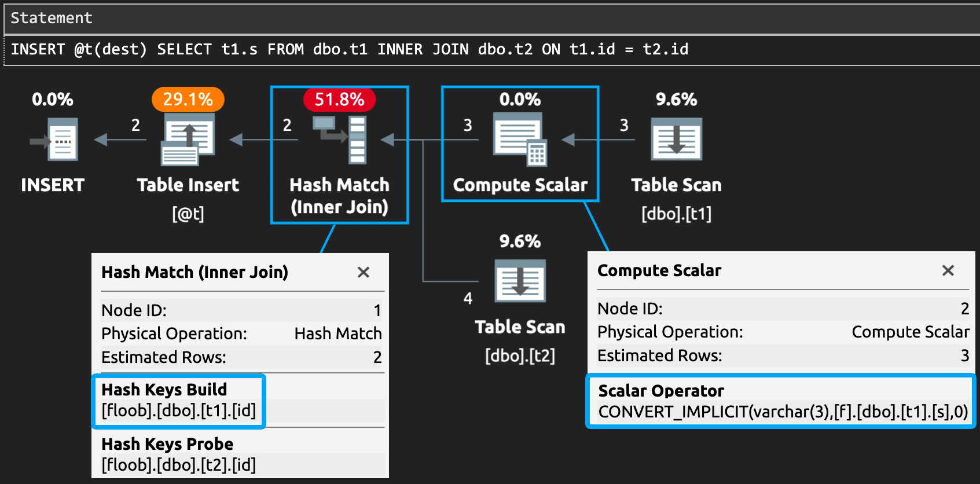
Task: Click the Table Insert label
Action: [x=188, y=185]
